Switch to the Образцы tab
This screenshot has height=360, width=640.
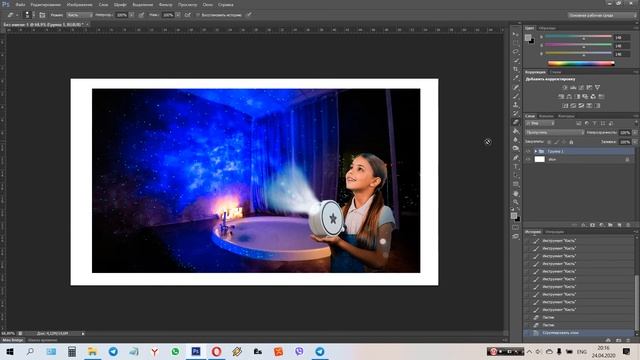tap(547, 28)
